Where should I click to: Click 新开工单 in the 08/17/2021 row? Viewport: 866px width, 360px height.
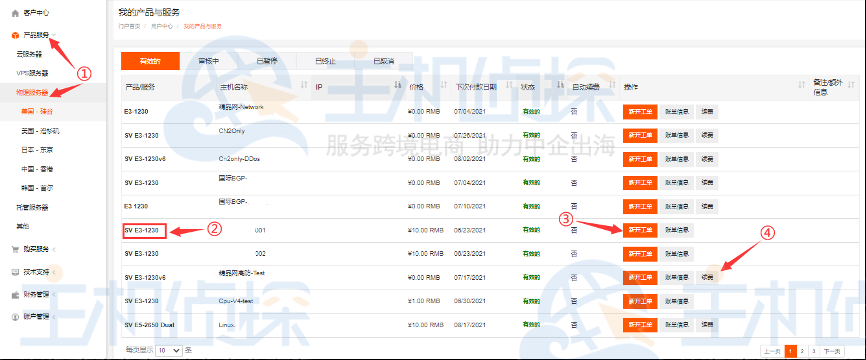coord(640,325)
